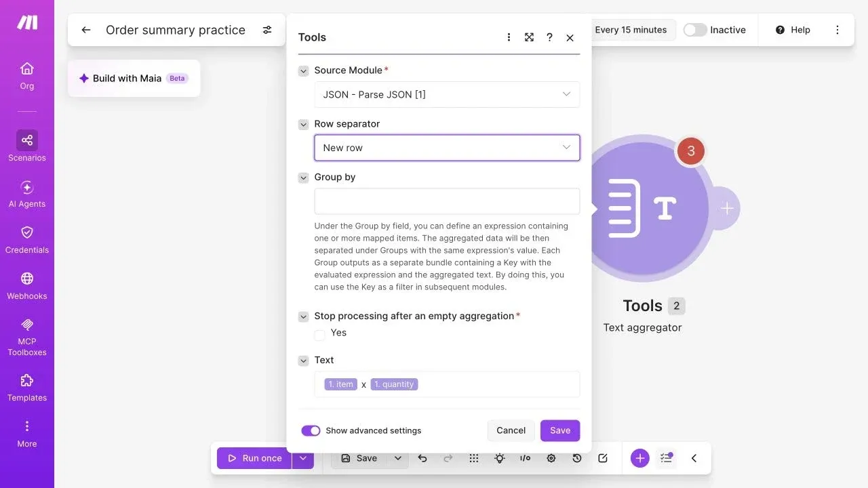Open MCP Toolboxes
868x488 pixels.
point(27,337)
